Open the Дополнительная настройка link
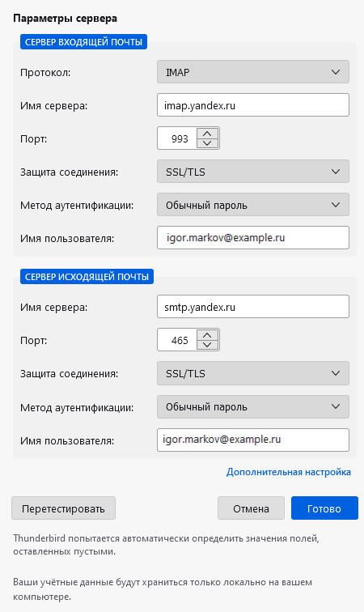Image resolution: width=364 pixels, height=612 pixels. [288, 472]
